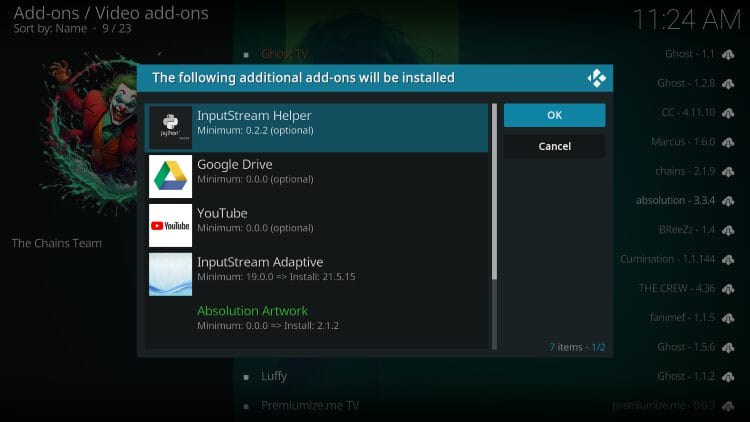Image resolution: width=750 pixels, height=422 pixels.
Task: Click the download icon beside BReeZz - 1.4
Action: 728,230
